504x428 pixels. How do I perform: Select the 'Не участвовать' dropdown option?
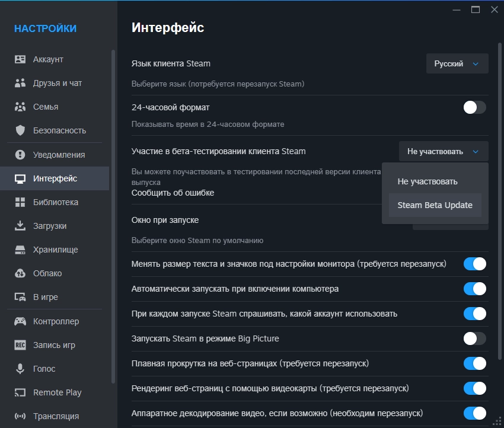click(428, 181)
